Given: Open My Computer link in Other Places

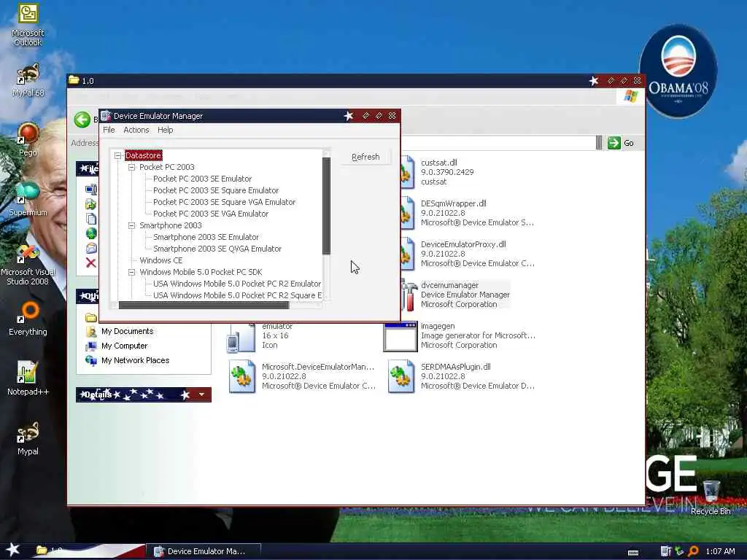Looking at the screenshot, I should tap(124, 346).
